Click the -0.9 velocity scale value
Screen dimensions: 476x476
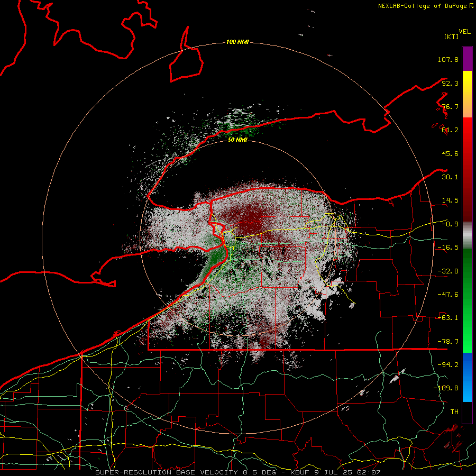coord(450,224)
